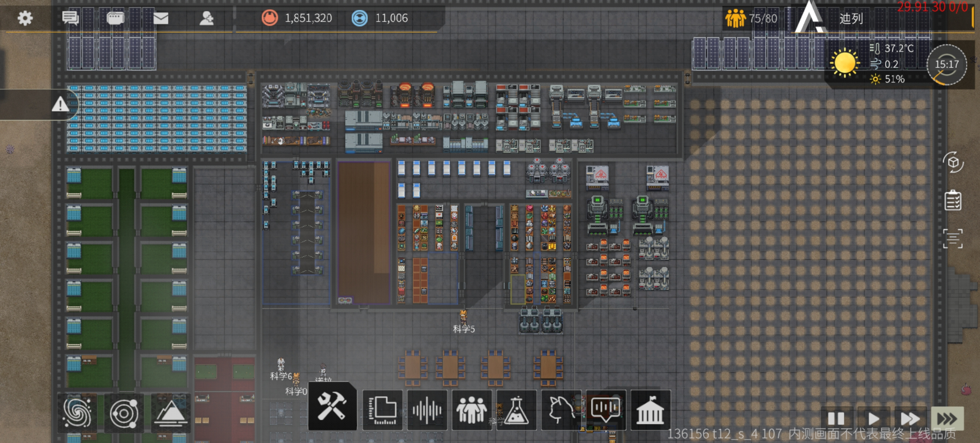Click the add colonist icon
The height and width of the screenshot is (443, 980).
click(x=207, y=18)
